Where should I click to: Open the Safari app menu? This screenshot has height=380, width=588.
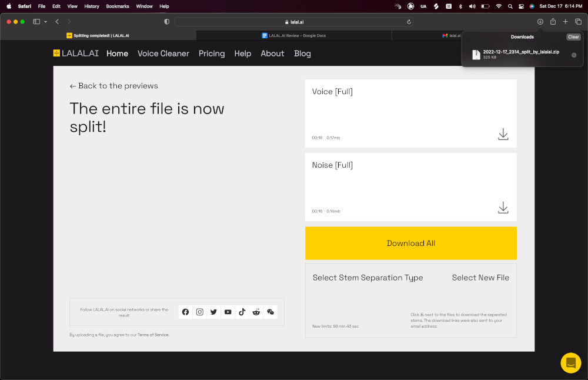pyautogui.click(x=24, y=6)
